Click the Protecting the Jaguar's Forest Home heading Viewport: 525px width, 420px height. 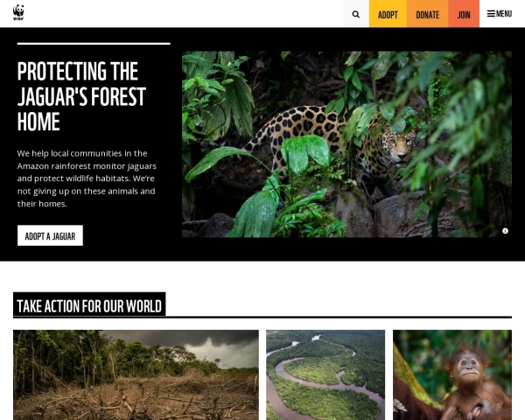coord(81,96)
